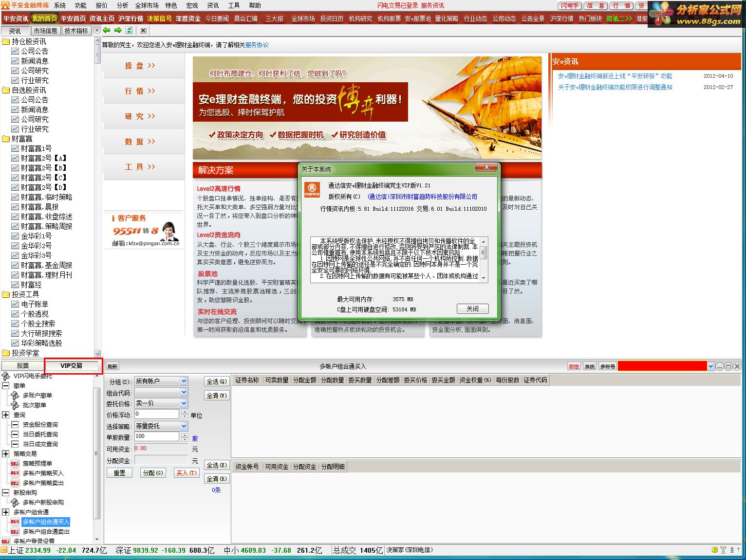Screen dimensions: 746x560
Task: Click the 关闭 button in the About dialog
Action: coord(472,308)
